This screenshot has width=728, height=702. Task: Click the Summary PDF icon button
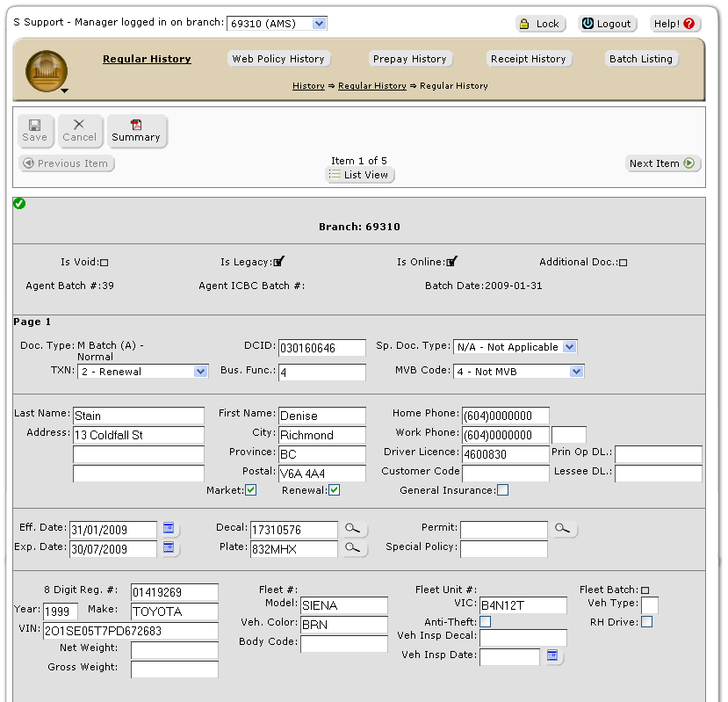coord(136,131)
